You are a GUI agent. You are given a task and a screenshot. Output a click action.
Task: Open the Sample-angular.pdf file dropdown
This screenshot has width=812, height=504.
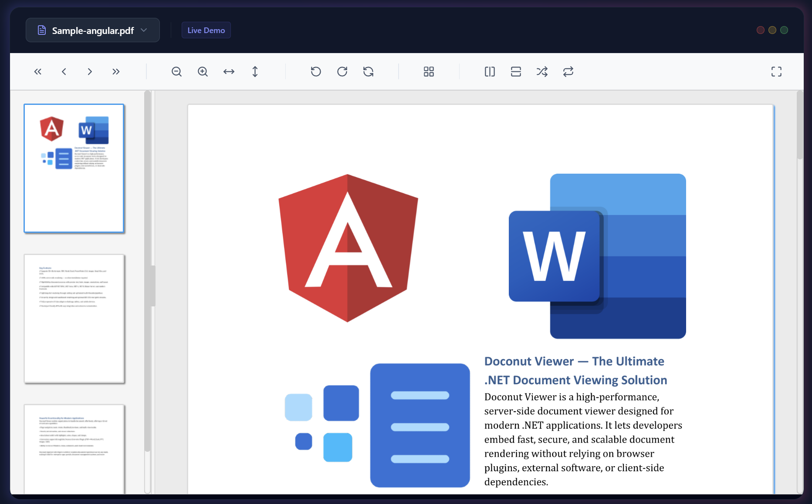click(x=93, y=30)
